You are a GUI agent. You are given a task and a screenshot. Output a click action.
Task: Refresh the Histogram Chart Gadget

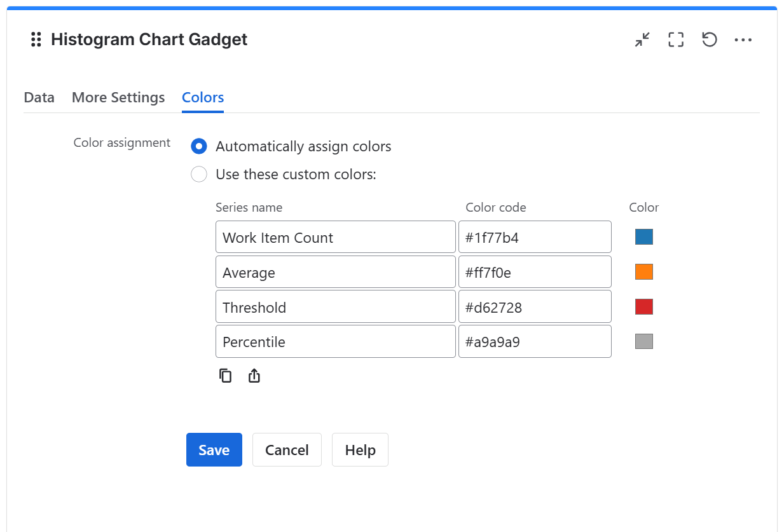[709, 39]
